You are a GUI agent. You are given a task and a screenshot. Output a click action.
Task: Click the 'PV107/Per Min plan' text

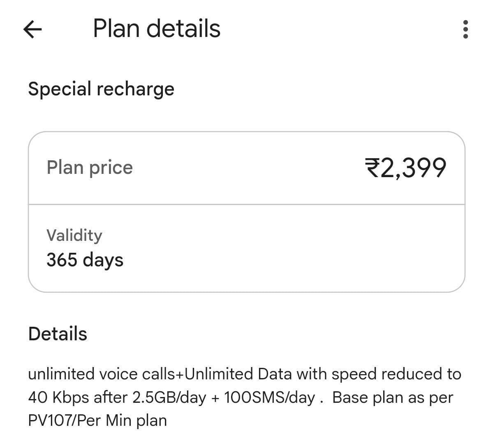(97, 420)
